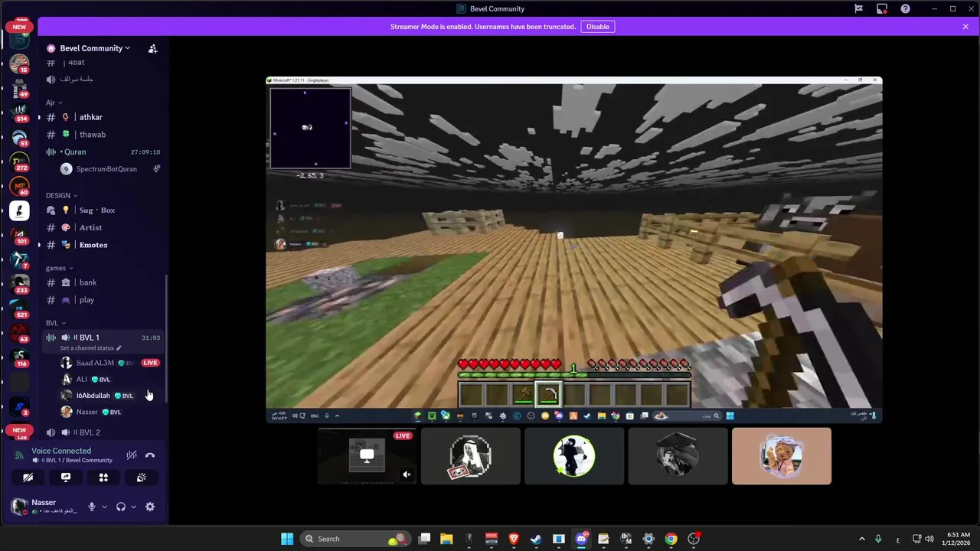Open microphone input options chevron
The image size is (980, 551).
pos(104,507)
